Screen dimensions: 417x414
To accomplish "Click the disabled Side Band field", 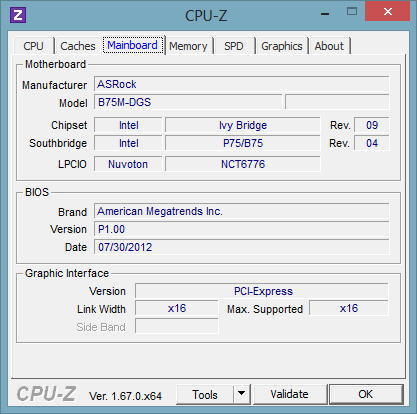I will [177, 326].
